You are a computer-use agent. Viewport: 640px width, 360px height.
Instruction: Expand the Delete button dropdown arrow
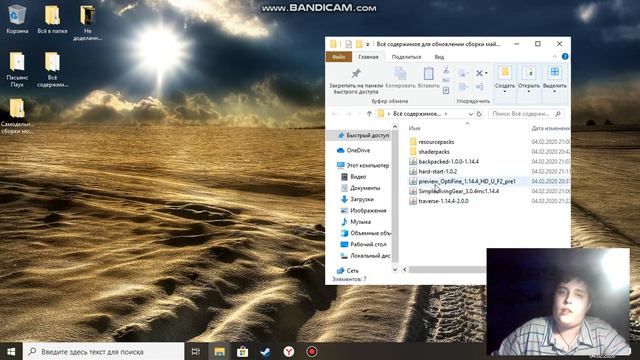(486, 74)
